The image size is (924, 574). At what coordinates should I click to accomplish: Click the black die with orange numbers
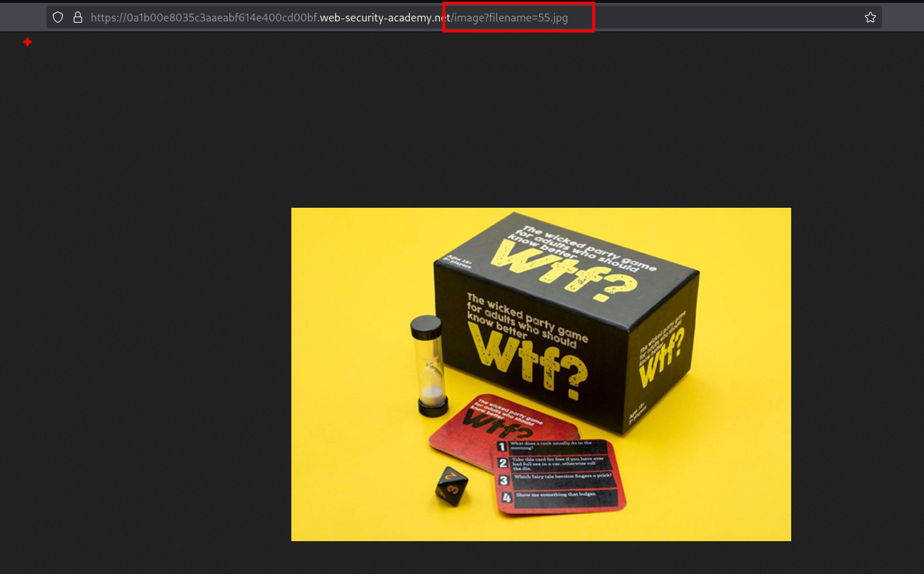(x=451, y=486)
